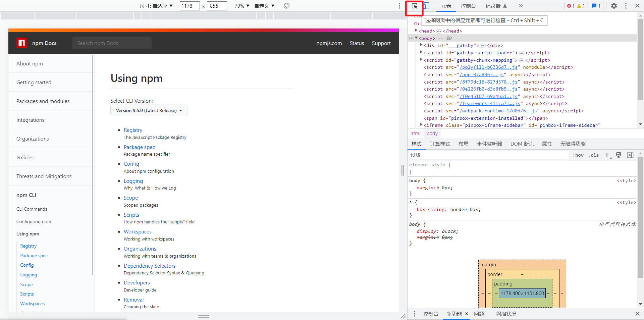Expand the pinbox-iframe-sidebar iframe node
The image size is (644, 320).
[421, 125]
